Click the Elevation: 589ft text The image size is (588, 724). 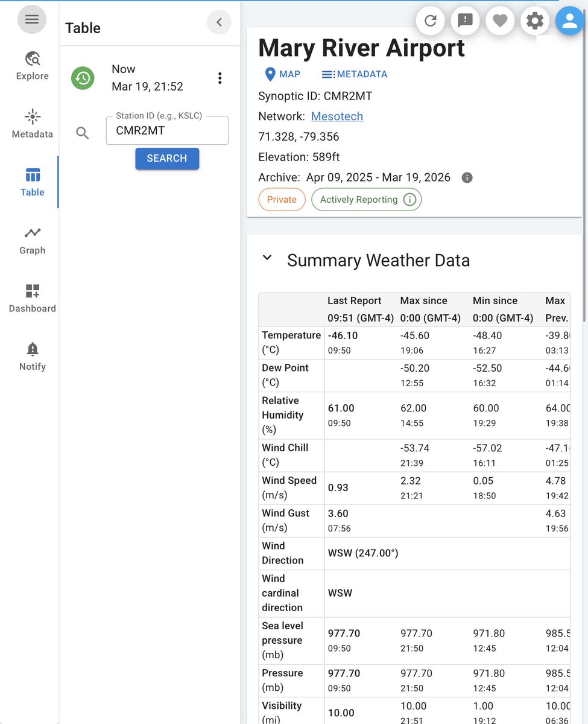299,157
